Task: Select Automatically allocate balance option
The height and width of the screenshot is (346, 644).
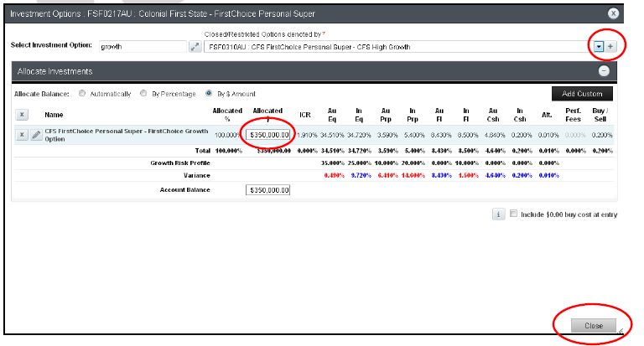Action: point(82,93)
